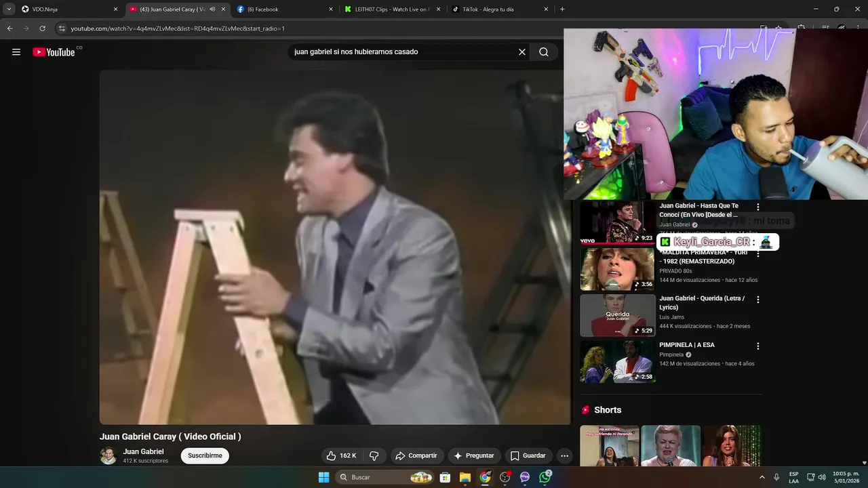
Task: Save video with Guardar button
Action: [x=528, y=455]
